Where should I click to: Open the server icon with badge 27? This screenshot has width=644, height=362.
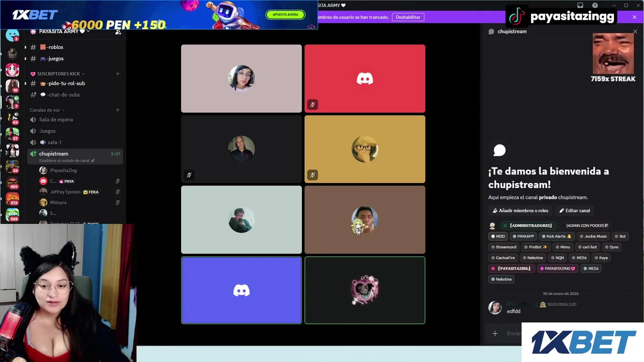click(13, 134)
